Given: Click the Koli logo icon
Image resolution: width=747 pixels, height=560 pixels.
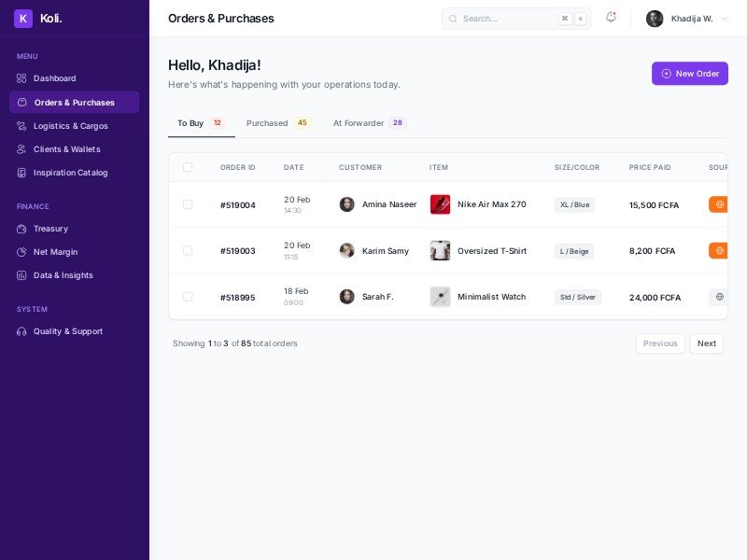Looking at the screenshot, I should pos(23,19).
